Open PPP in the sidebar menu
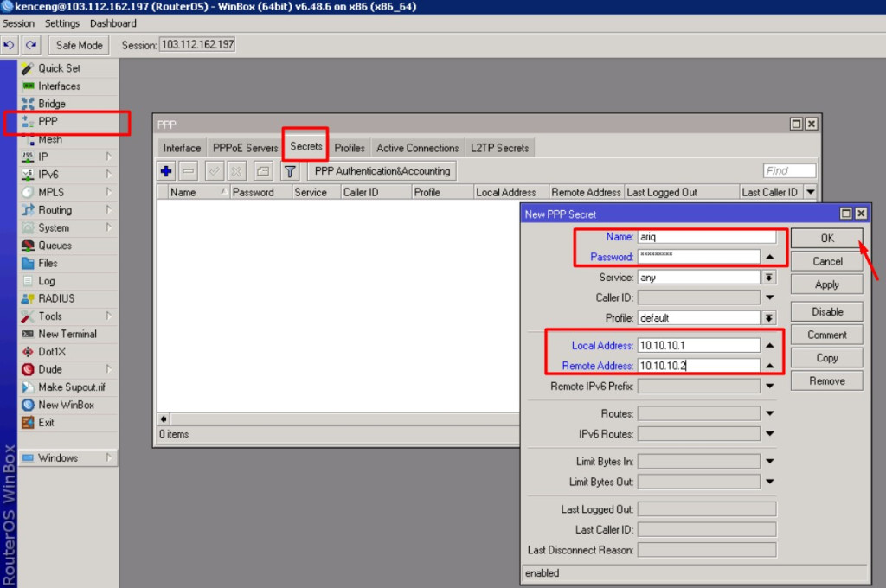Image resolution: width=886 pixels, height=588 pixels. 67,121
